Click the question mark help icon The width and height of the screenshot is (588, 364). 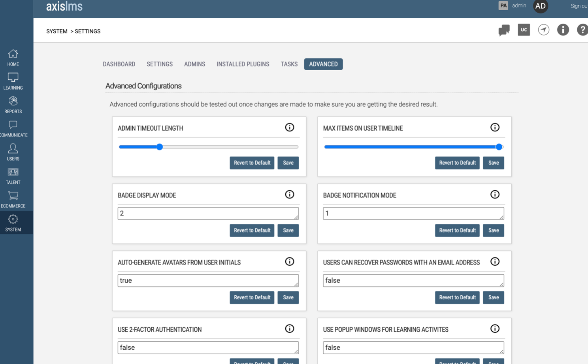pos(582,30)
